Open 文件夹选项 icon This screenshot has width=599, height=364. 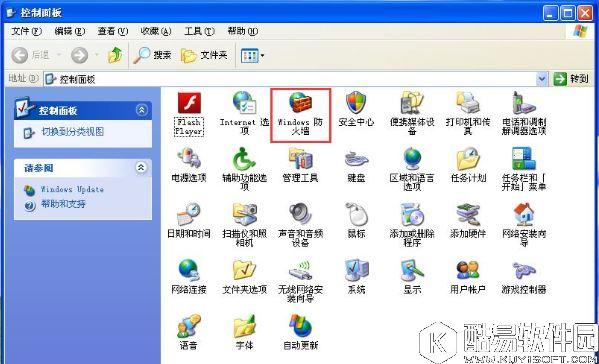244,270
